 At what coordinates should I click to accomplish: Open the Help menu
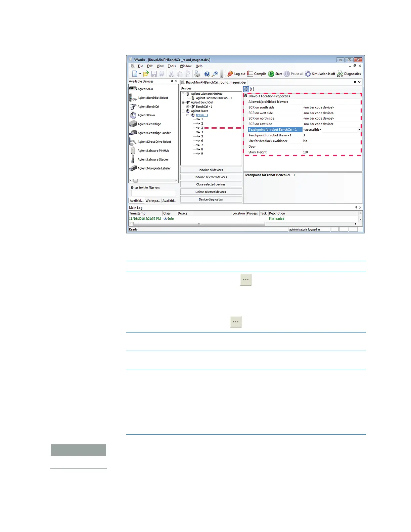pos(199,66)
